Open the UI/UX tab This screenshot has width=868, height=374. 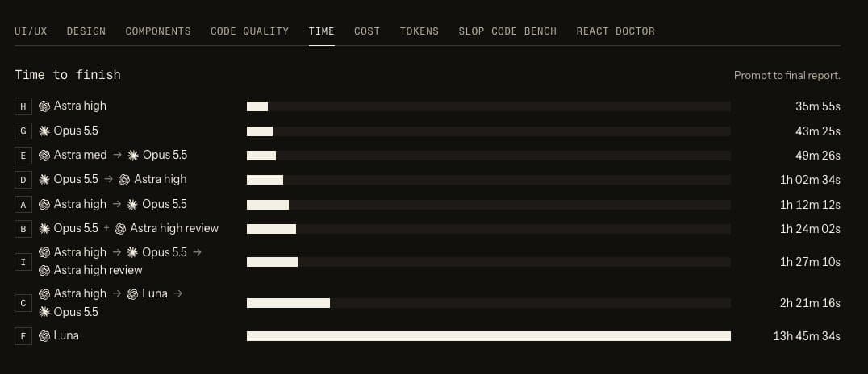(31, 31)
